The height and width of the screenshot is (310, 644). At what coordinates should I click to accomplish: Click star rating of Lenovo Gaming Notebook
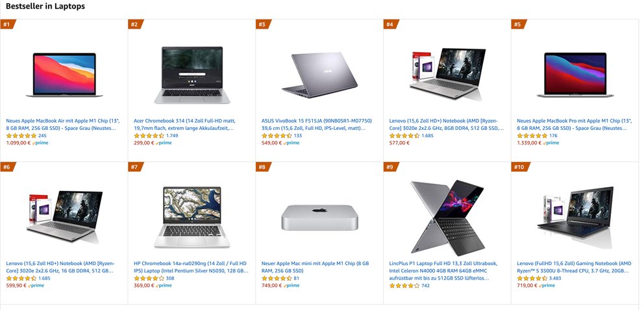[532, 278]
